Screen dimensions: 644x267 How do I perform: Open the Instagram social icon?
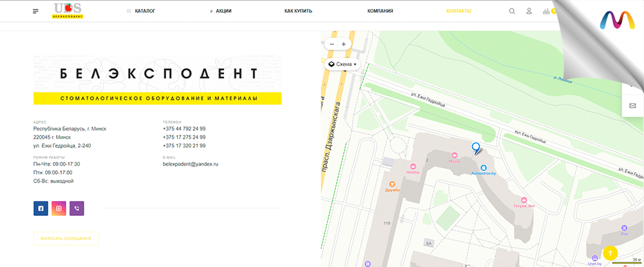coord(59,208)
